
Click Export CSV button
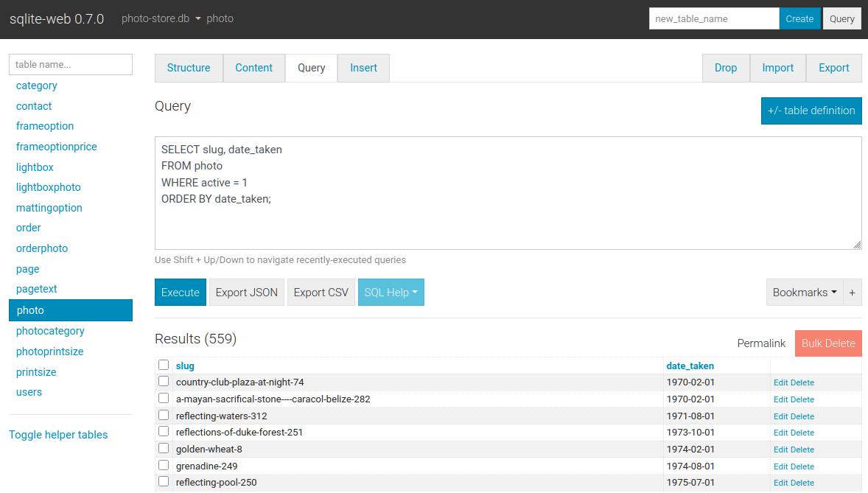pyautogui.click(x=321, y=293)
